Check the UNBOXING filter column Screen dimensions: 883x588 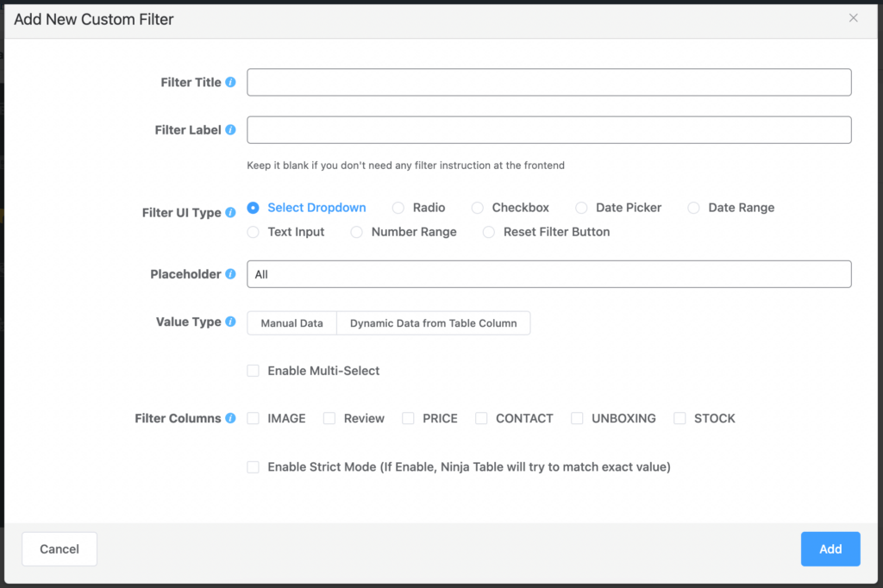click(x=577, y=418)
